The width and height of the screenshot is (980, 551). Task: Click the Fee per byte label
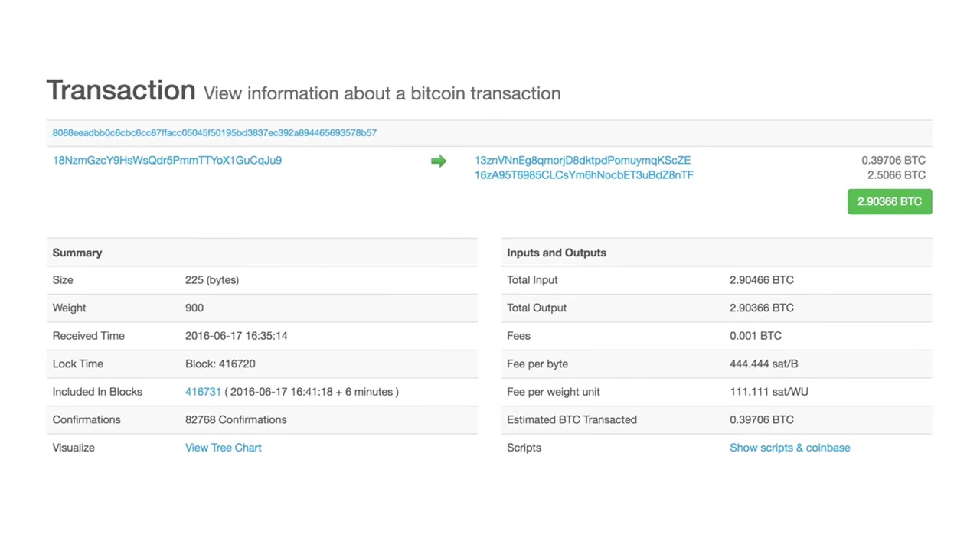[x=537, y=364]
